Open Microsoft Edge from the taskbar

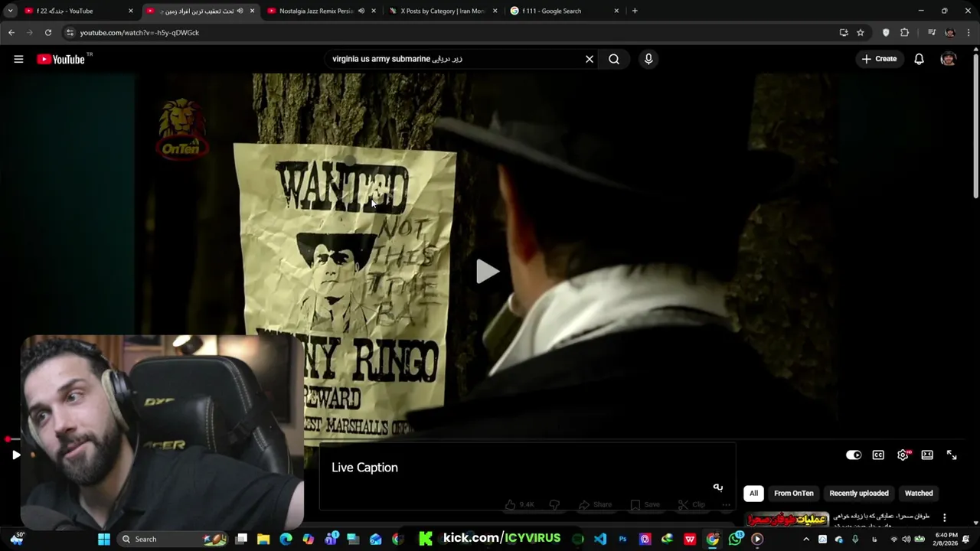[x=286, y=539]
